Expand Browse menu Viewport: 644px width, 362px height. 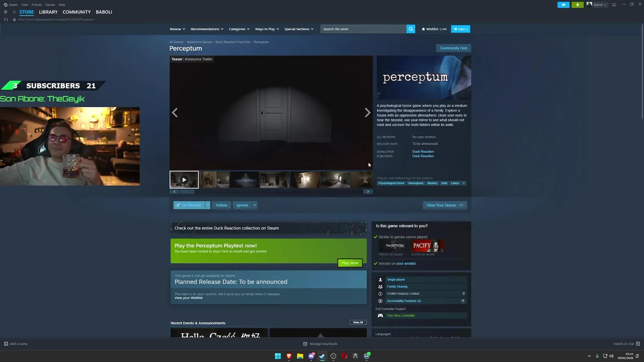click(x=177, y=29)
